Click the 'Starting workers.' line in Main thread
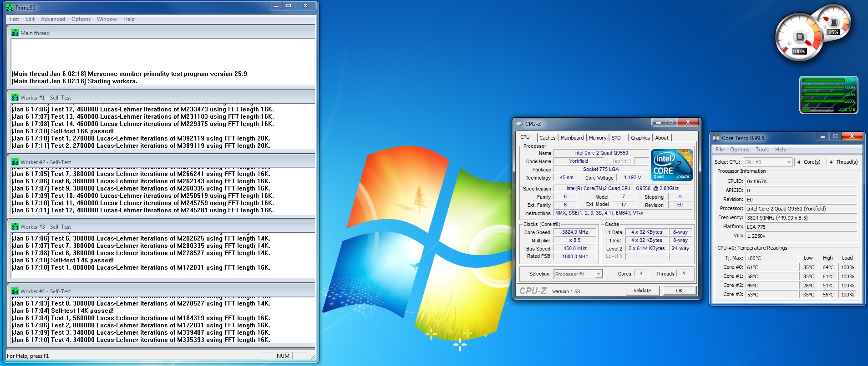868x366 pixels. click(75, 81)
